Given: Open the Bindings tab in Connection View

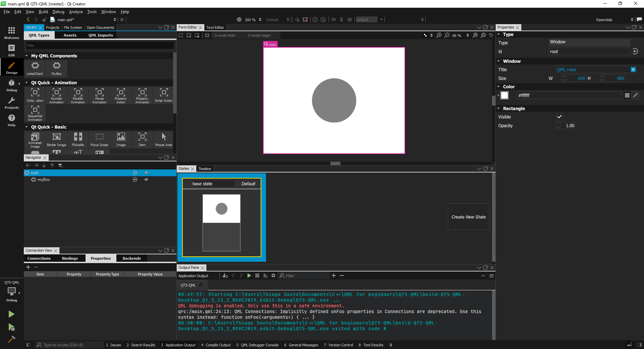Looking at the screenshot, I should [70, 258].
